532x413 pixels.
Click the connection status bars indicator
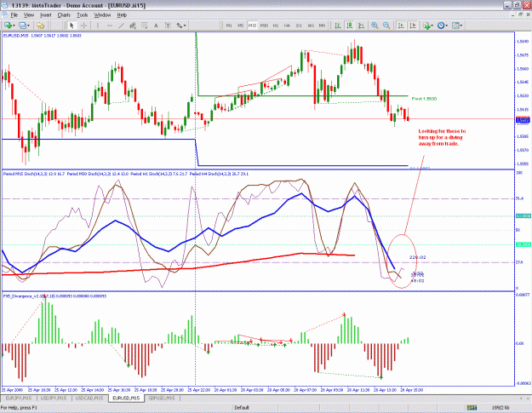click(x=472, y=408)
